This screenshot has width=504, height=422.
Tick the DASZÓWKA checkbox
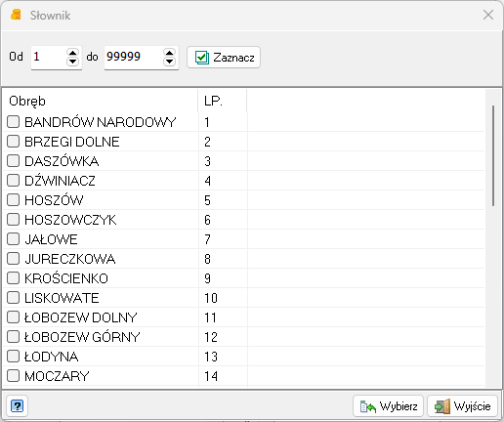[x=14, y=161]
